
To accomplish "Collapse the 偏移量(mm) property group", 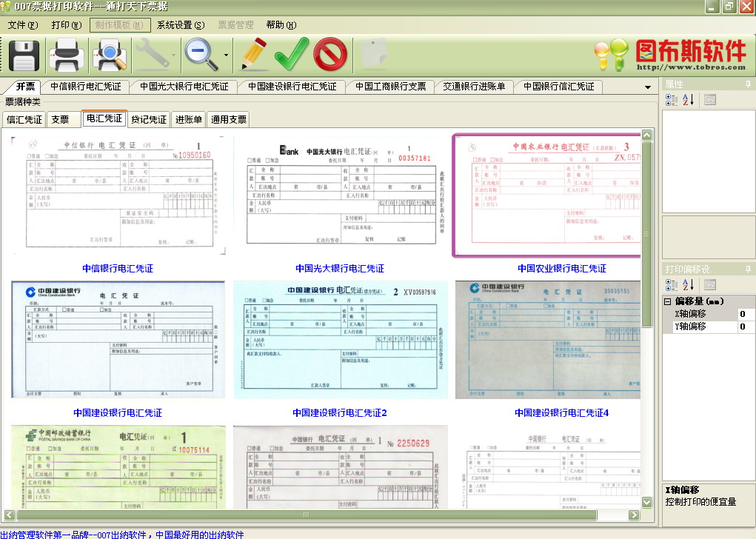I will [x=668, y=301].
